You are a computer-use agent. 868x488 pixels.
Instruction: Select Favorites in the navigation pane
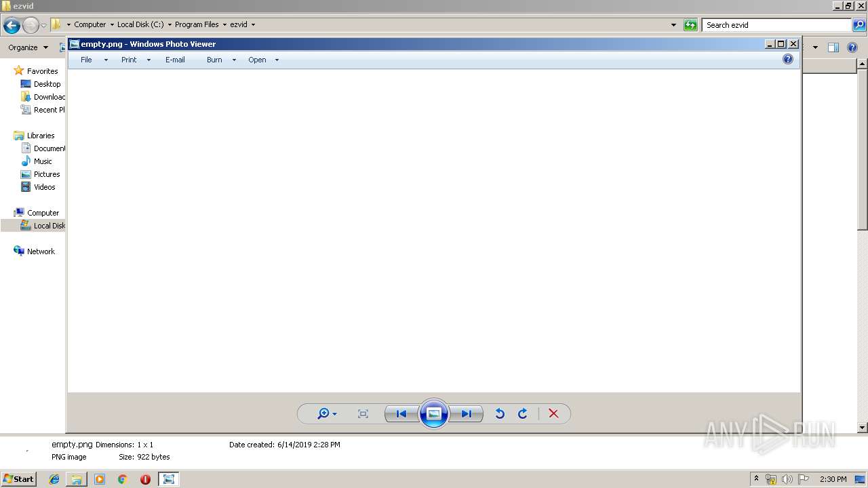tap(42, 71)
